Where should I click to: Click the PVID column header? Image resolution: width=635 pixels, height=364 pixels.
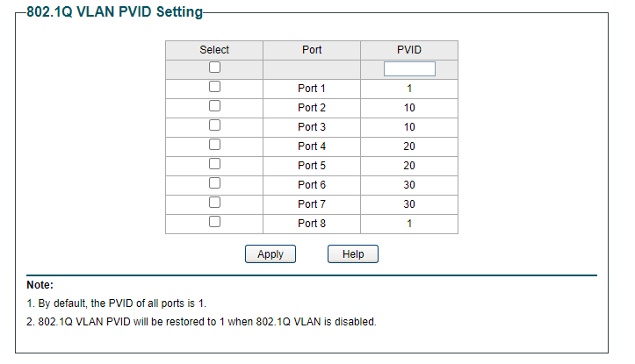coord(409,50)
